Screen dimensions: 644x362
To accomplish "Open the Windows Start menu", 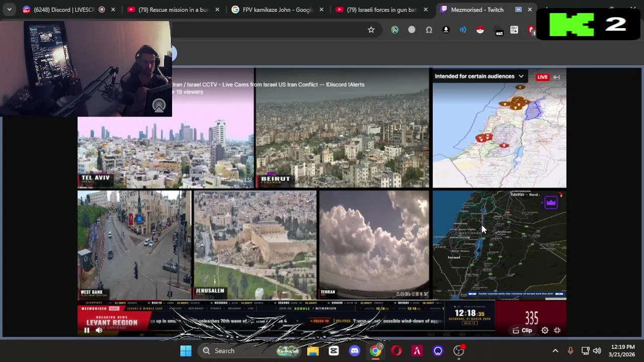I will tap(186, 350).
